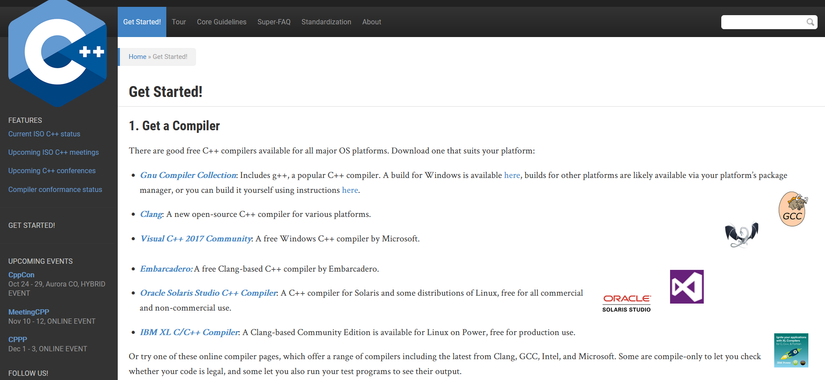The height and width of the screenshot is (380, 825).
Task: Click 'Nov 10 - 12, ONLINE EVENT' text
Action: 52,322
